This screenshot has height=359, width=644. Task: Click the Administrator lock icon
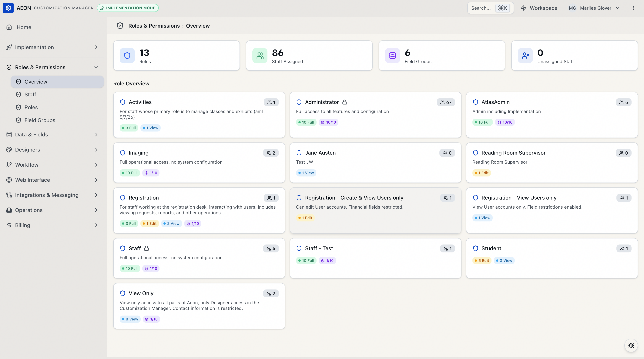point(345,102)
